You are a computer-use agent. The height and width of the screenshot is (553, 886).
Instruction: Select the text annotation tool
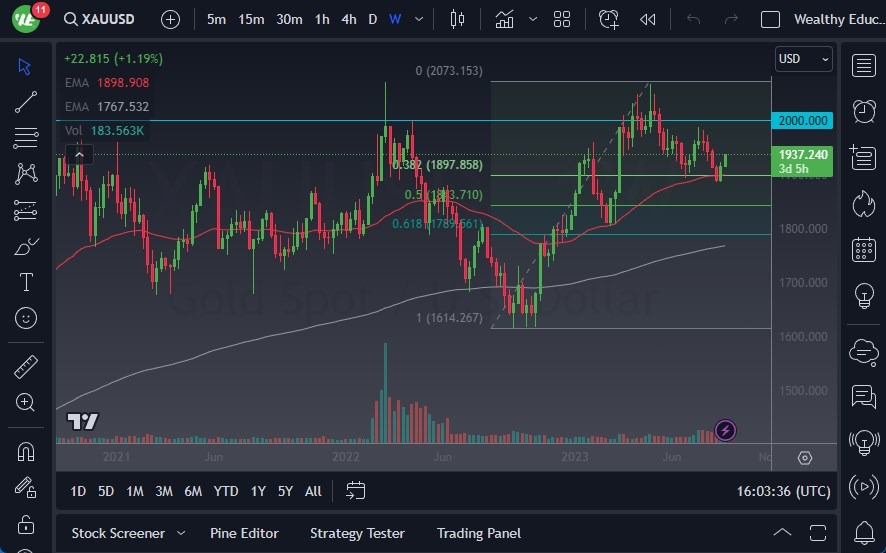point(26,282)
